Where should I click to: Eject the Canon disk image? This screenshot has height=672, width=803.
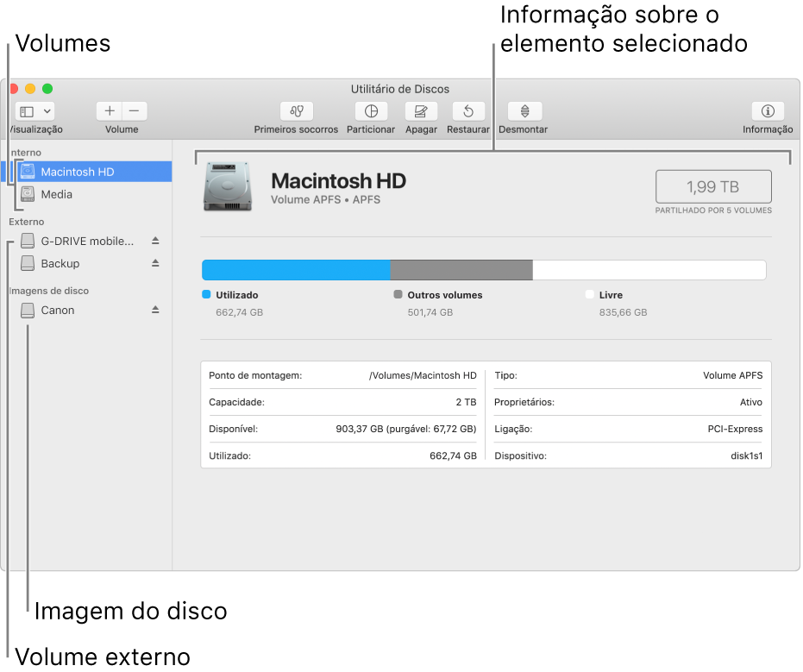(x=155, y=310)
